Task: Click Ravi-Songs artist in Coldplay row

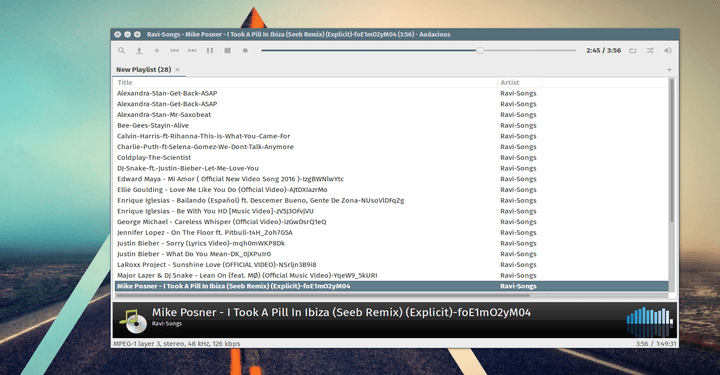Action: [x=518, y=157]
